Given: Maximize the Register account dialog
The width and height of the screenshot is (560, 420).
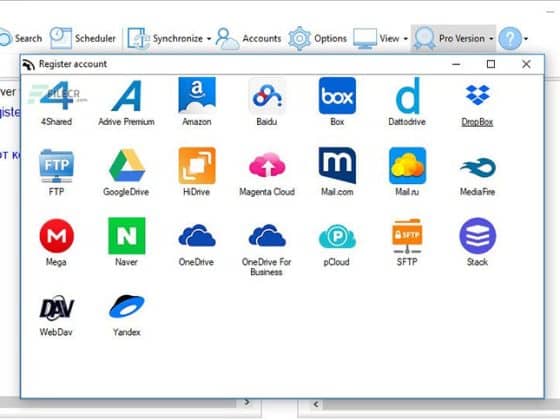Looking at the screenshot, I should (x=491, y=64).
